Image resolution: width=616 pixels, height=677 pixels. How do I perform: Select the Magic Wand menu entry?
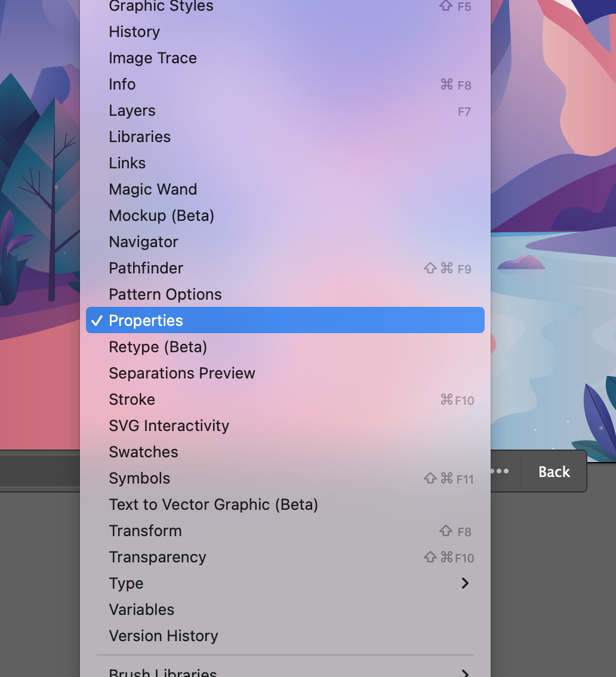coord(152,189)
